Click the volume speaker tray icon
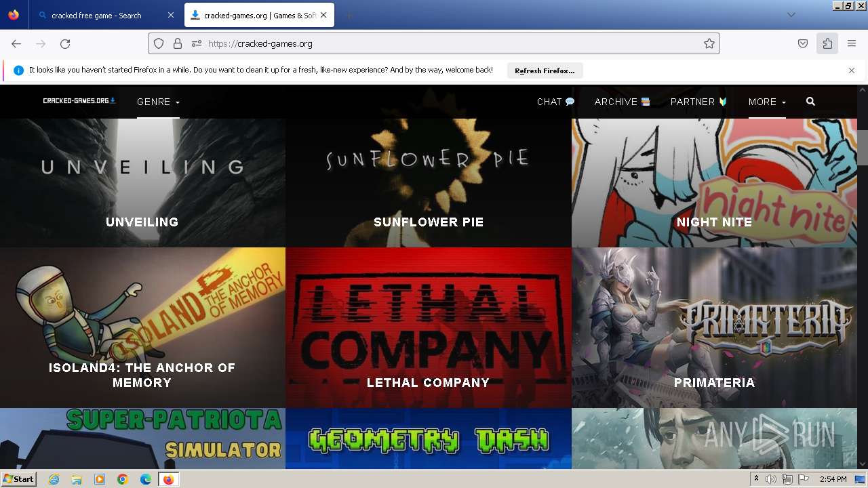Viewport: 868px width, 488px height. [771, 479]
